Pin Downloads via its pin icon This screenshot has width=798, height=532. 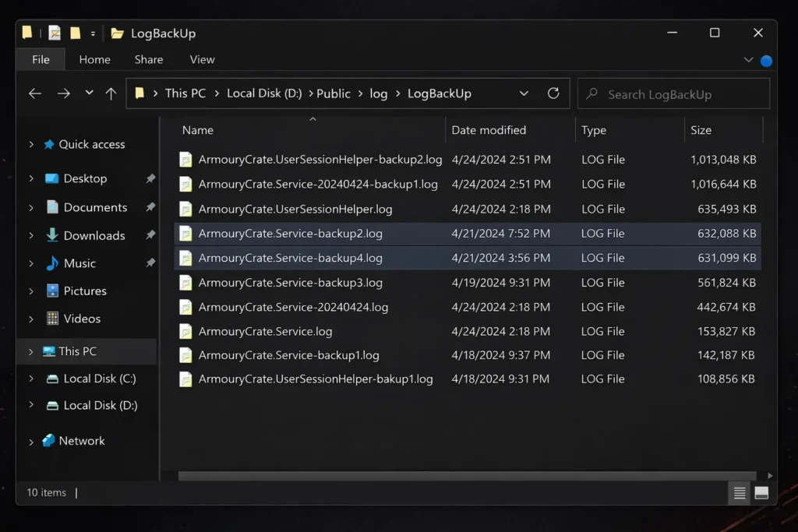(x=150, y=234)
